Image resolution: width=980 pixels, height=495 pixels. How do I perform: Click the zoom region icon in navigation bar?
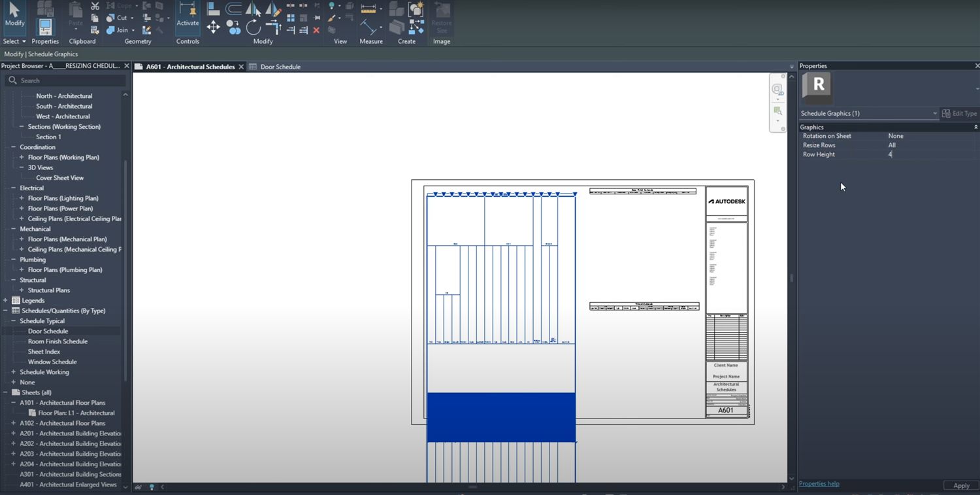tap(777, 111)
